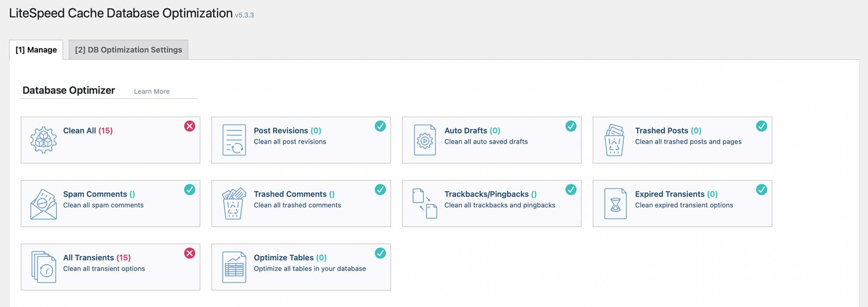
Task: Click the green check on Post Revisions
Action: point(380,126)
